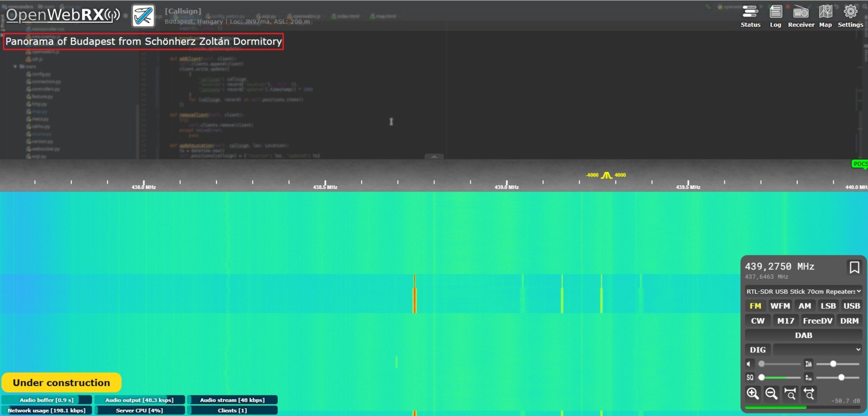This screenshot has height=416, width=868.
Task: Click the Audio output status bar
Action: coord(139,400)
